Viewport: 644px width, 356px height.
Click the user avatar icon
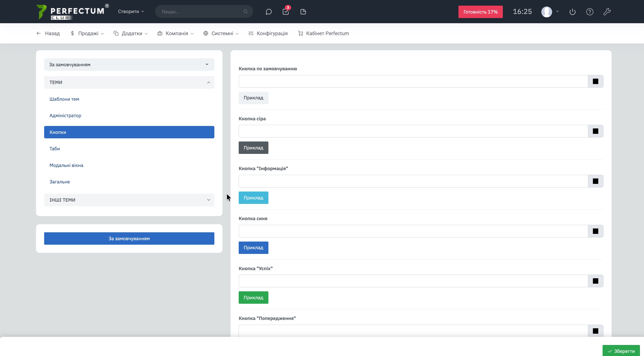pos(546,12)
